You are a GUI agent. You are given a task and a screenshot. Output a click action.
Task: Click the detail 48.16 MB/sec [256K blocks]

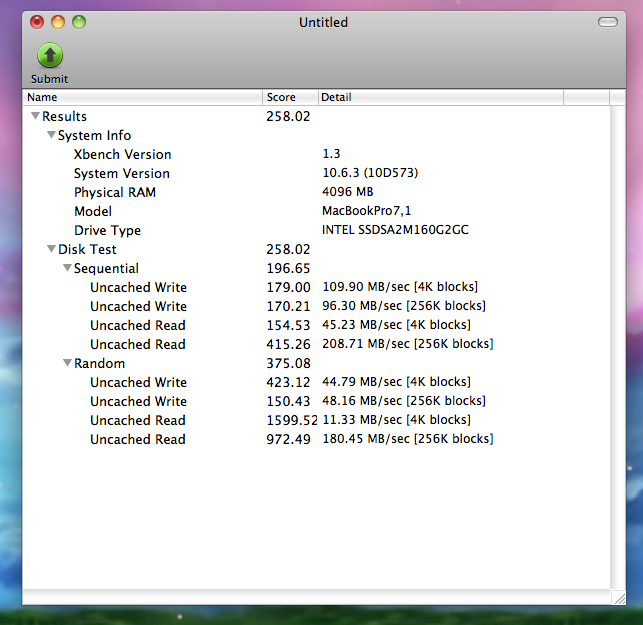click(404, 401)
